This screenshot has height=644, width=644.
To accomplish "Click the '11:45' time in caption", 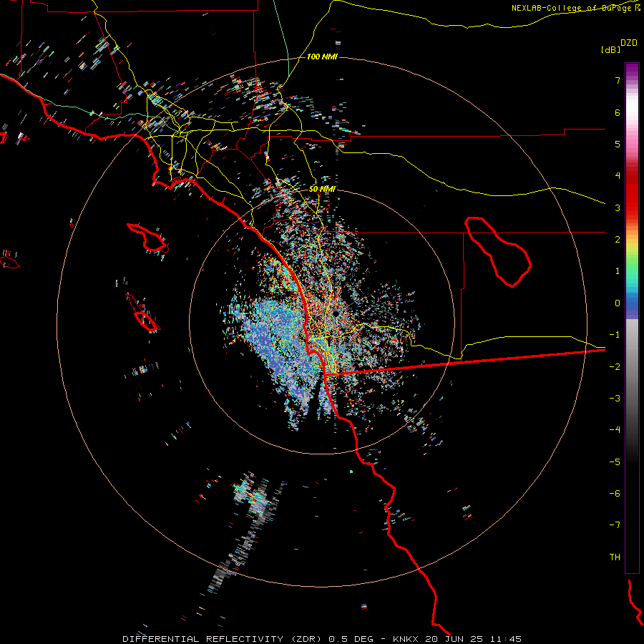I will 506,639.
